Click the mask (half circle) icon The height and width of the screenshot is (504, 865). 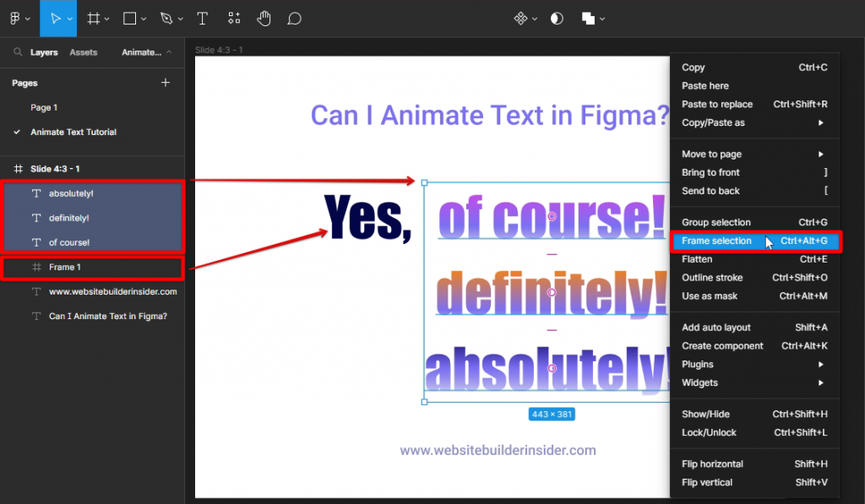click(557, 19)
